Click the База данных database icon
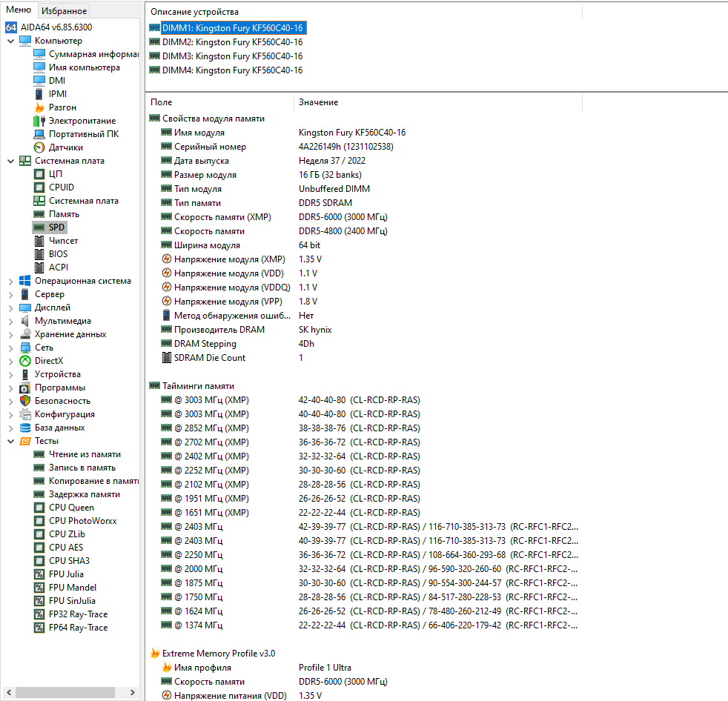 [25, 428]
